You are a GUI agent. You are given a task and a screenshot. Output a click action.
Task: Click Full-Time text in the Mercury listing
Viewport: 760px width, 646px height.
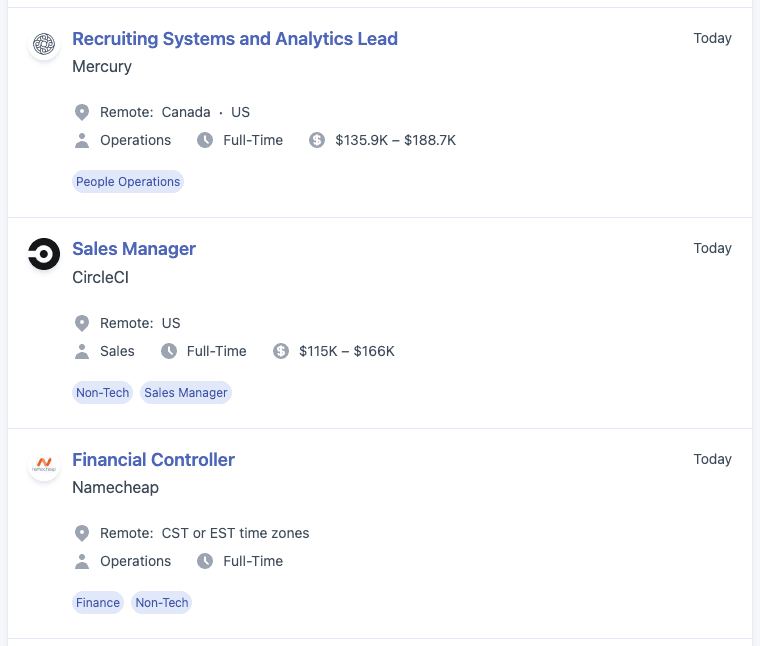[x=253, y=141]
